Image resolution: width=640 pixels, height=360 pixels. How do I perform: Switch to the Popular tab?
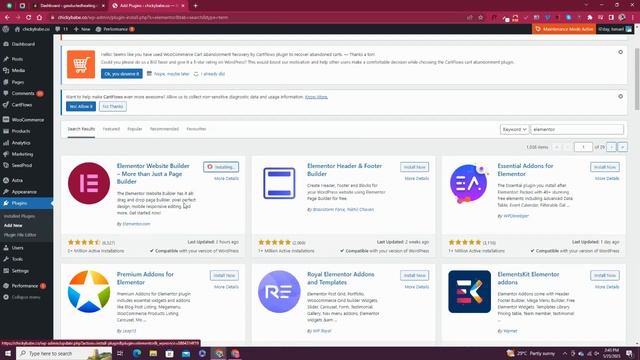[135, 129]
